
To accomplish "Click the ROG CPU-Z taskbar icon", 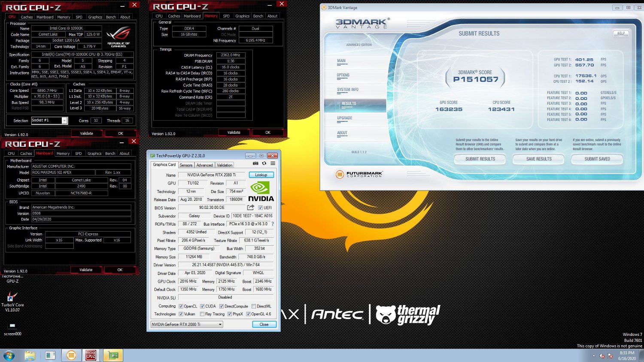I will [91, 355].
